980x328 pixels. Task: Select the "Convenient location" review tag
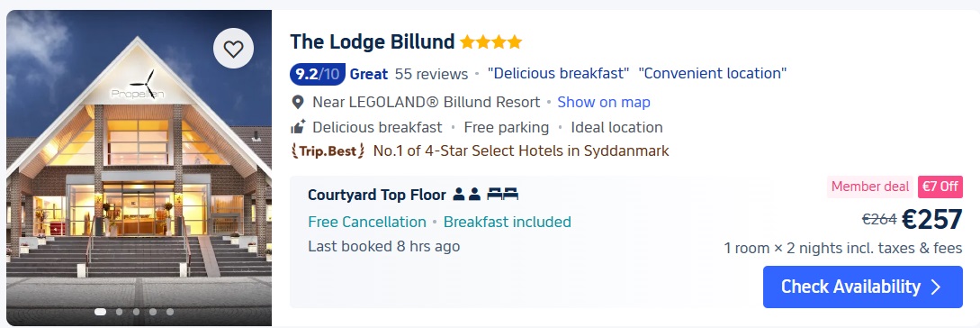[x=713, y=73]
